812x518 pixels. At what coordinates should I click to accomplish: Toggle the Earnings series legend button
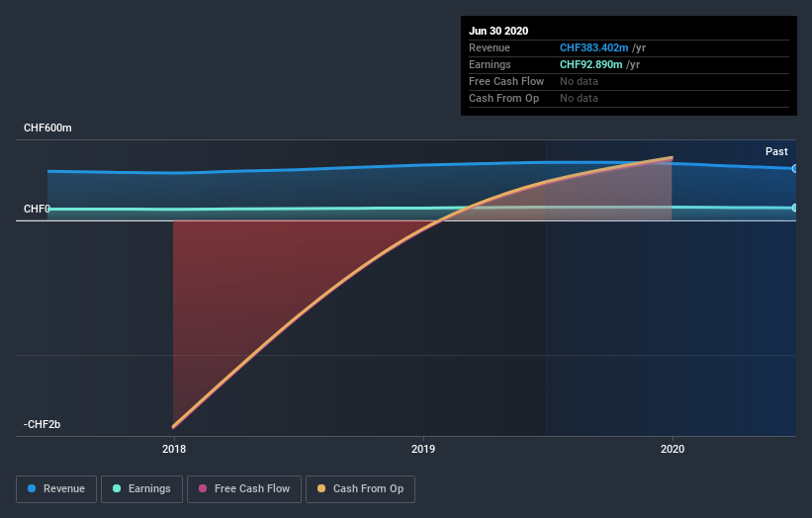[x=141, y=489]
